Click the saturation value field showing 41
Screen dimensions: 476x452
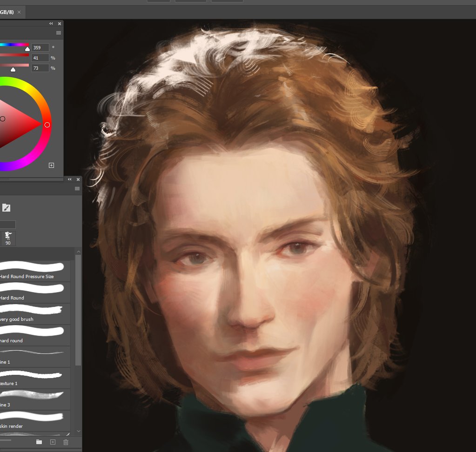coord(40,58)
